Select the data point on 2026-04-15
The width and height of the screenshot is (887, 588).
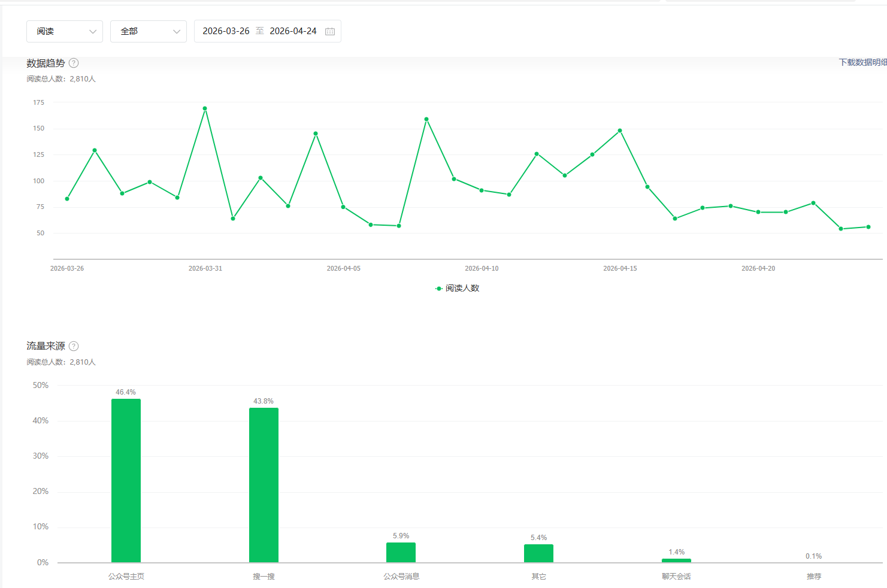coord(620,131)
